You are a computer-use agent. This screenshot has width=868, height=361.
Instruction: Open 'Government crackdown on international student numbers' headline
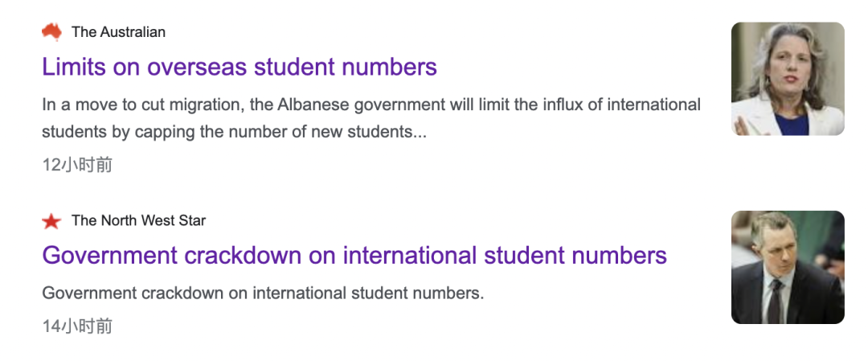(354, 255)
